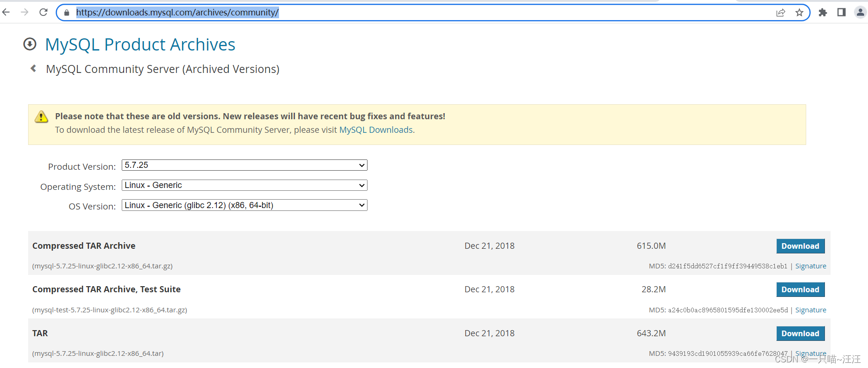The width and height of the screenshot is (868, 368).
Task: Click filename (mysql-5.7.25-linux-glibc2.12-x86_64.tar.gz)
Action: click(103, 266)
